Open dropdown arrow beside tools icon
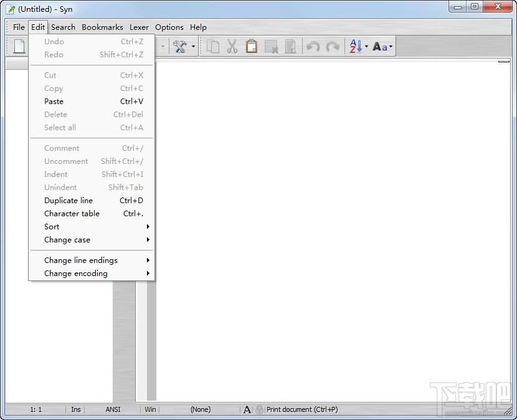This screenshot has height=420, width=517. (193, 47)
